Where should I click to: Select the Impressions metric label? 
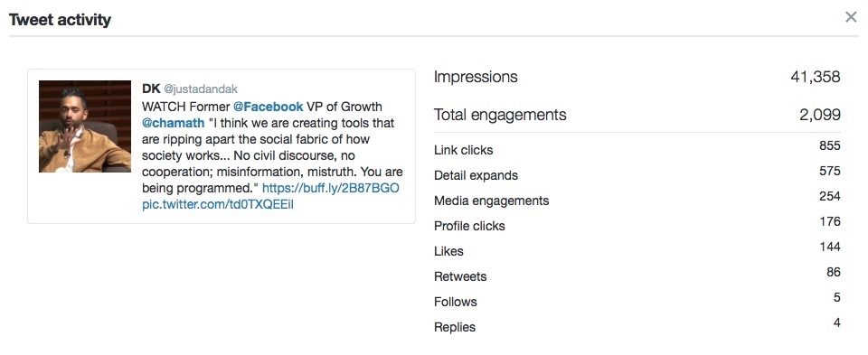coord(476,77)
